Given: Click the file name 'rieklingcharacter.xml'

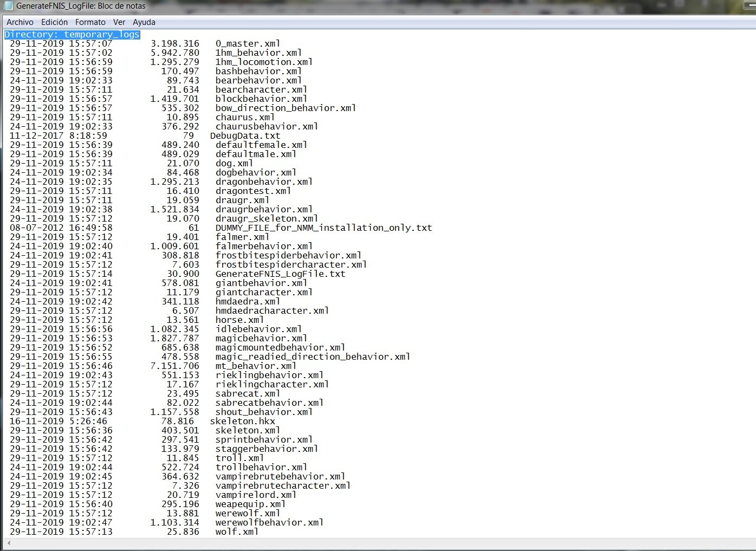Looking at the screenshot, I should [272, 384].
